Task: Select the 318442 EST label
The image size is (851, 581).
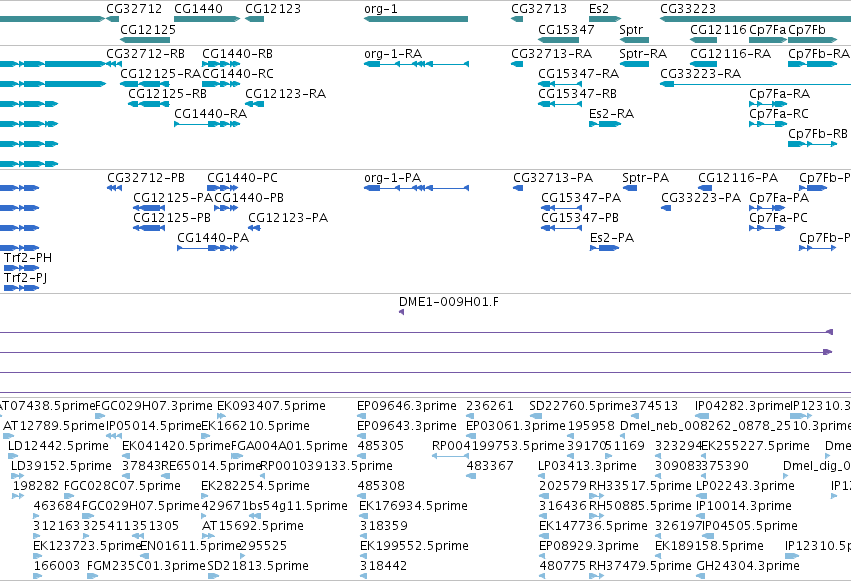Action: click(x=383, y=566)
